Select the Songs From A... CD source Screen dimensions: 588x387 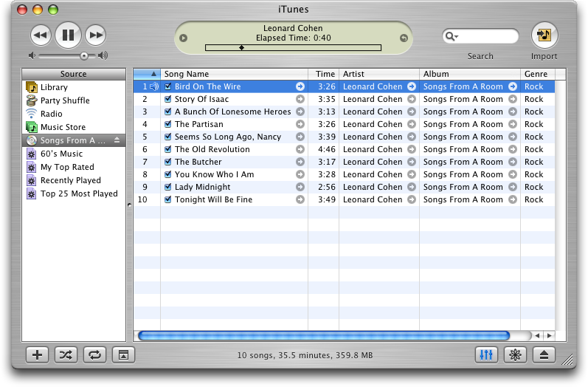(x=74, y=140)
